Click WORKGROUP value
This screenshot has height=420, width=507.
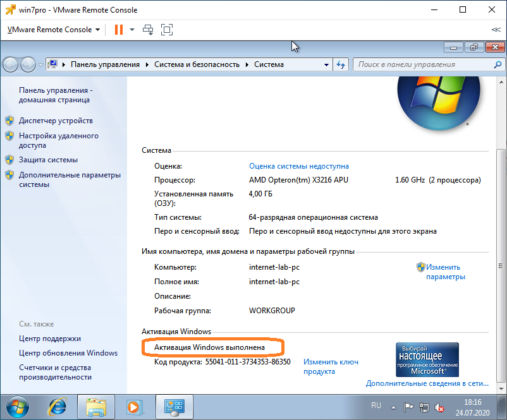272,311
